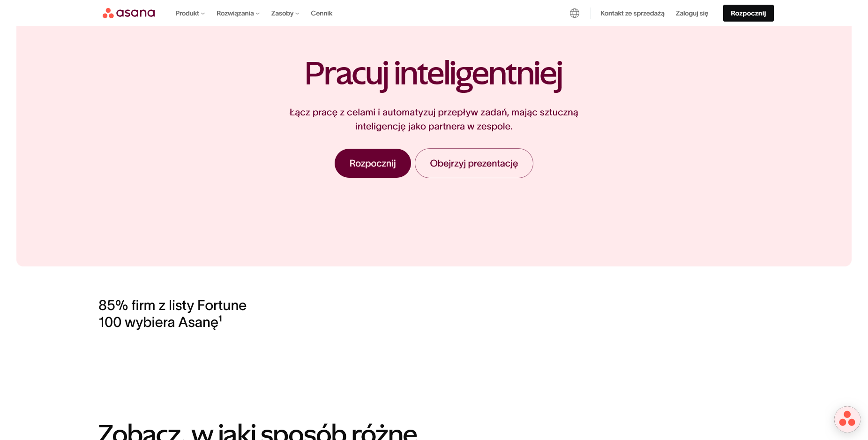Open the Produkt menu label
The height and width of the screenshot is (440, 868).
[x=187, y=13]
